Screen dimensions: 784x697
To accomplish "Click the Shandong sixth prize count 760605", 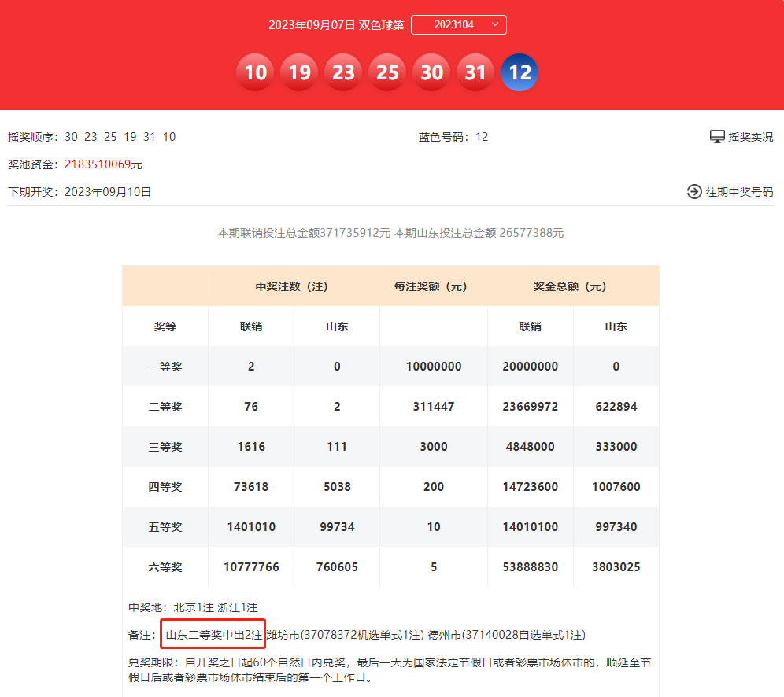I will coord(337,567).
